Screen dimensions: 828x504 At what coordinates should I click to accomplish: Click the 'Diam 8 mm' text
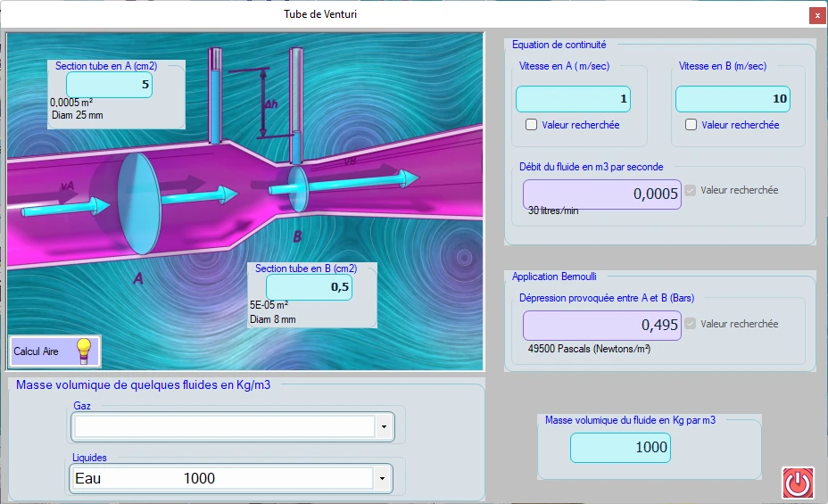coord(272,319)
